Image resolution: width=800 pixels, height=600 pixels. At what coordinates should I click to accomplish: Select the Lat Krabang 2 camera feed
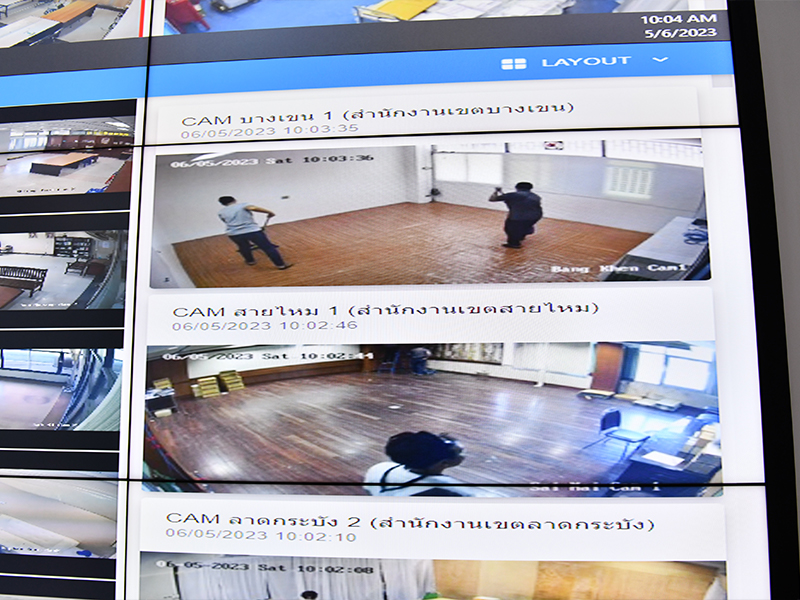point(430,576)
